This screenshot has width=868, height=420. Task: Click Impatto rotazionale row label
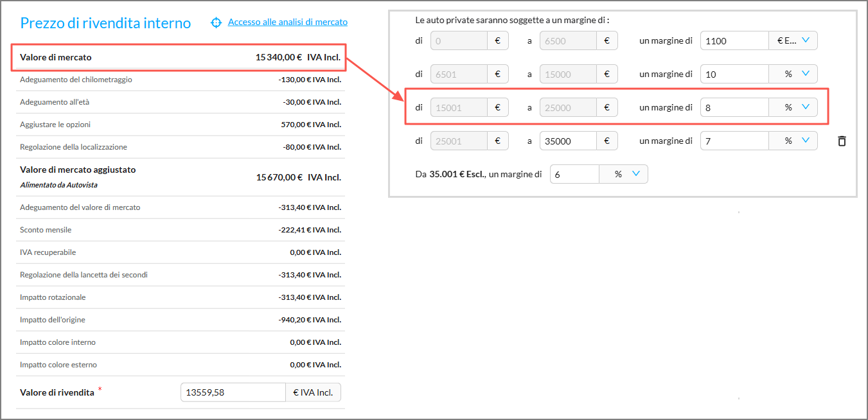(x=53, y=297)
